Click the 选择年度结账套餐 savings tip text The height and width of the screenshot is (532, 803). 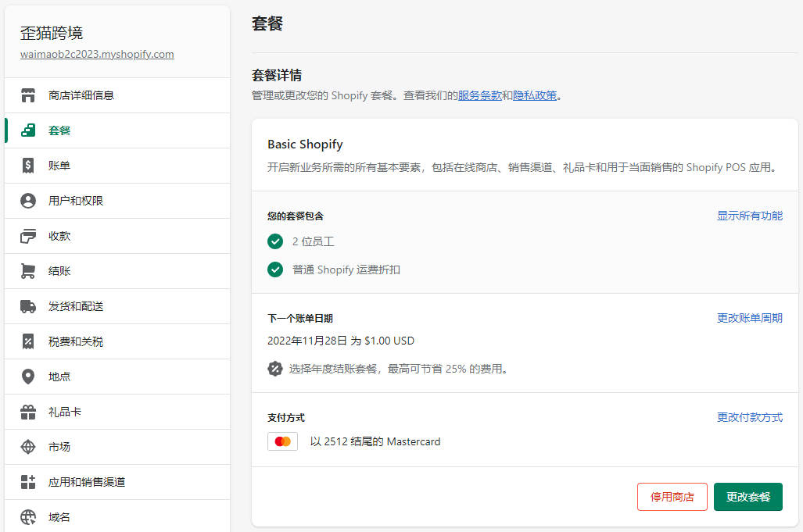pyautogui.click(x=400, y=368)
